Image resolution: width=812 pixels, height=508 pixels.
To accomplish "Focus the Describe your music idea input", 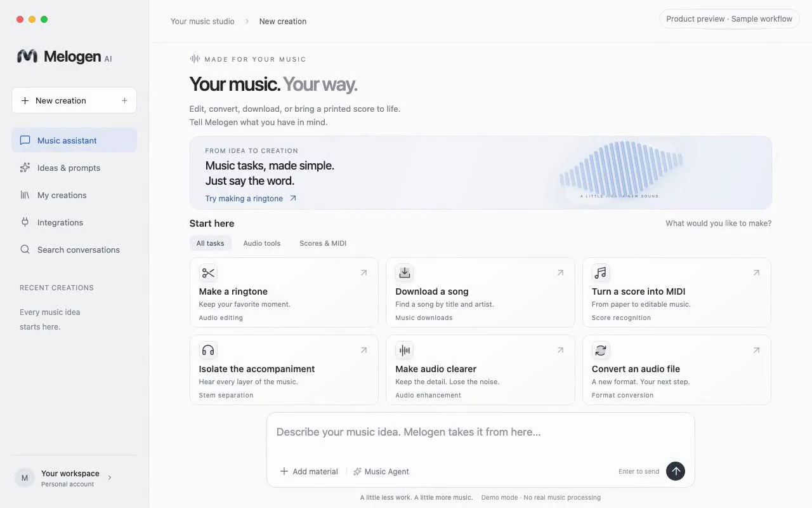I will pyautogui.click(x=480, y=432).
